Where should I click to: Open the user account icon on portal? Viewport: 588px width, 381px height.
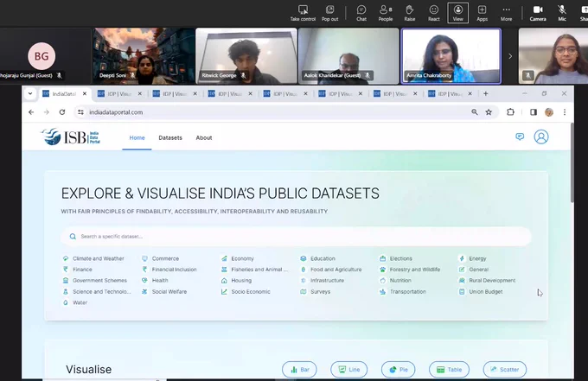(541, 137)
